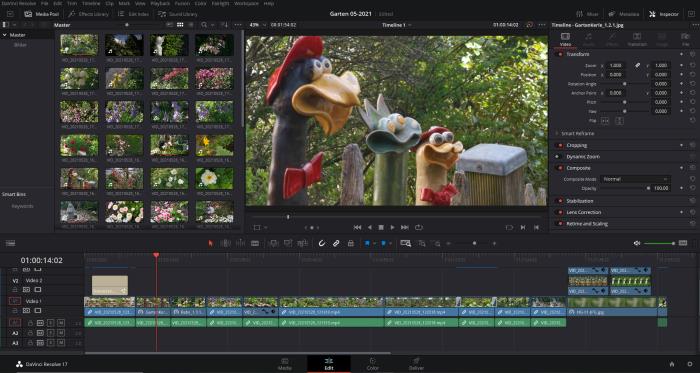
Task: Open the Workspace menu
Action: 246,3
